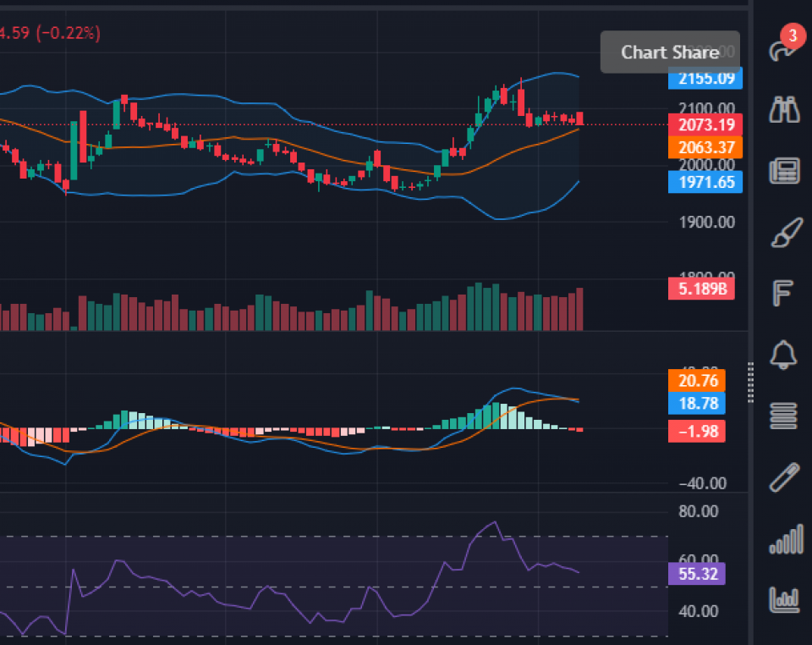The height and width of the screenshot is (645, 812).
Task: Click the red notification badge showing 3
Action: 793,36
